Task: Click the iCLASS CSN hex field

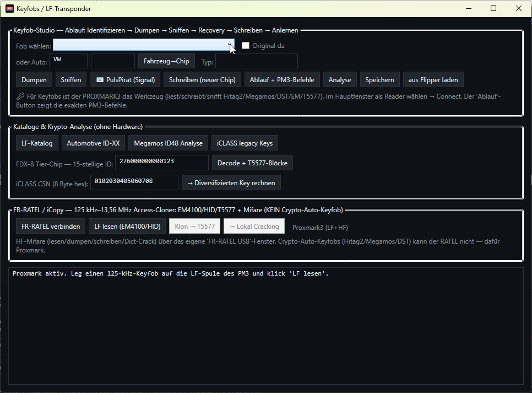Action: click(134, 182)
